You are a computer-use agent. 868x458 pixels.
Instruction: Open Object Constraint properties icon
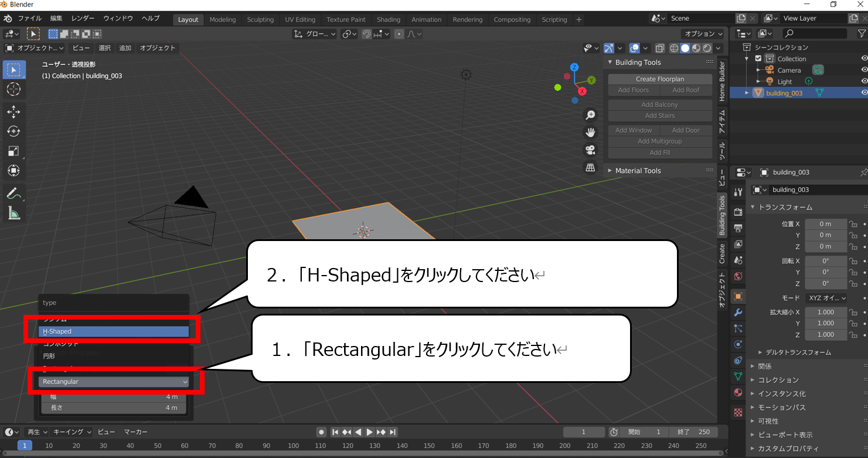(x=738, y=360)
